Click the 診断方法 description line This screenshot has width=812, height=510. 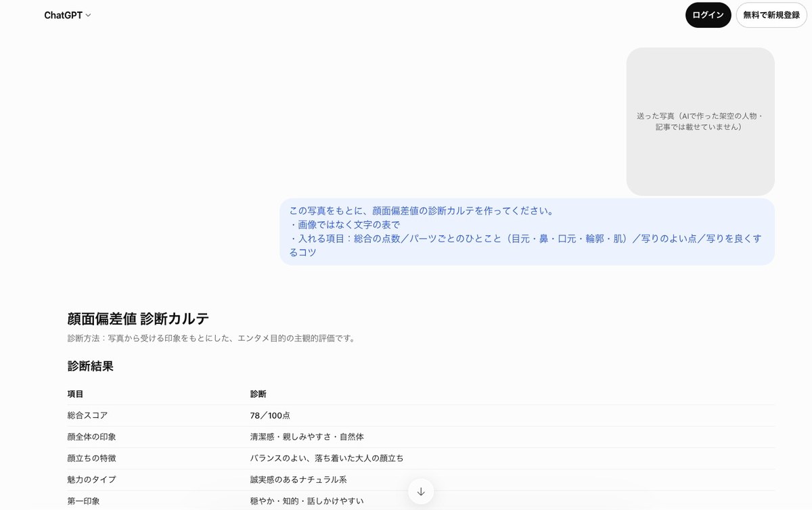click(212, 338)
